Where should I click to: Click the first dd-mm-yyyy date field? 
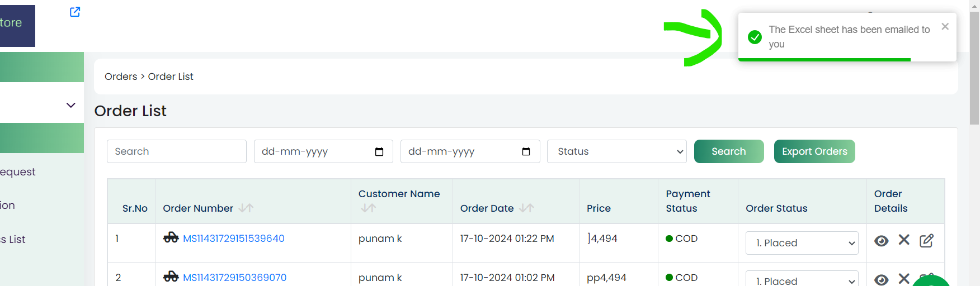pos(323,151)
